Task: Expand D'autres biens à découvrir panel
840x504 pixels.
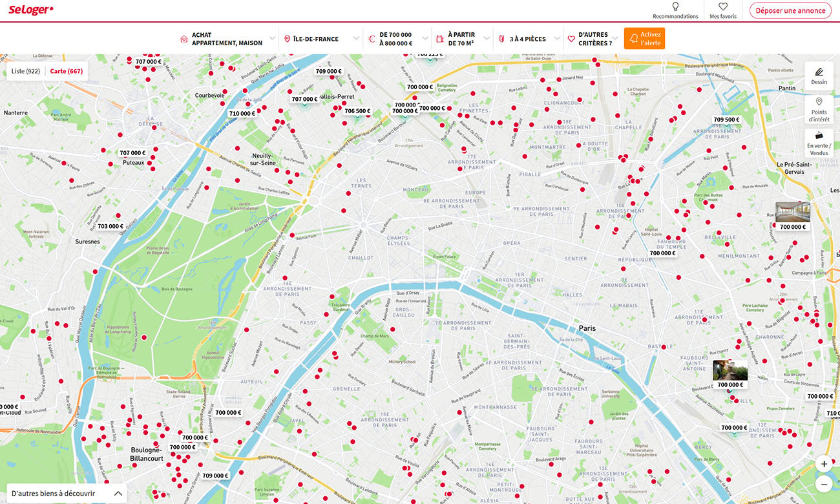Action: click(x=67, y=493)
